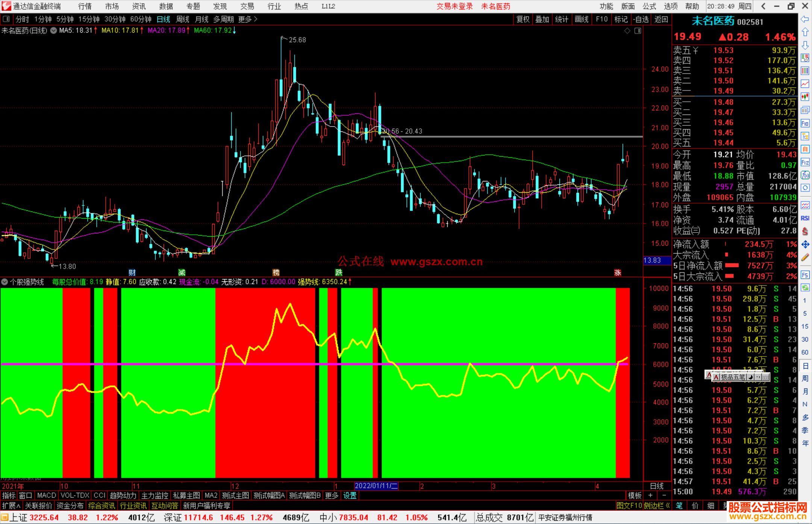Open the candlestick K-line chart icon
The height and width of the screenshot is (524, 812).
tap(805, 97)
